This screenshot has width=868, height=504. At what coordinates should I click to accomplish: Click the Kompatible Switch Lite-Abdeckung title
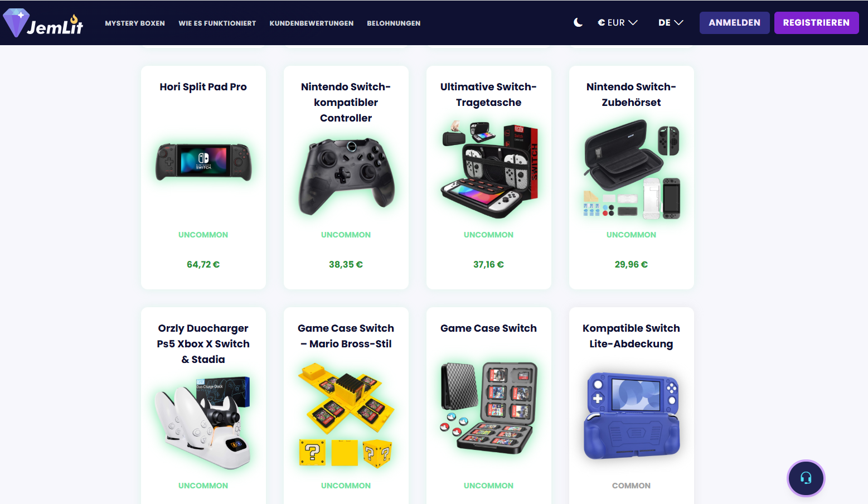(x=632, y=336)
